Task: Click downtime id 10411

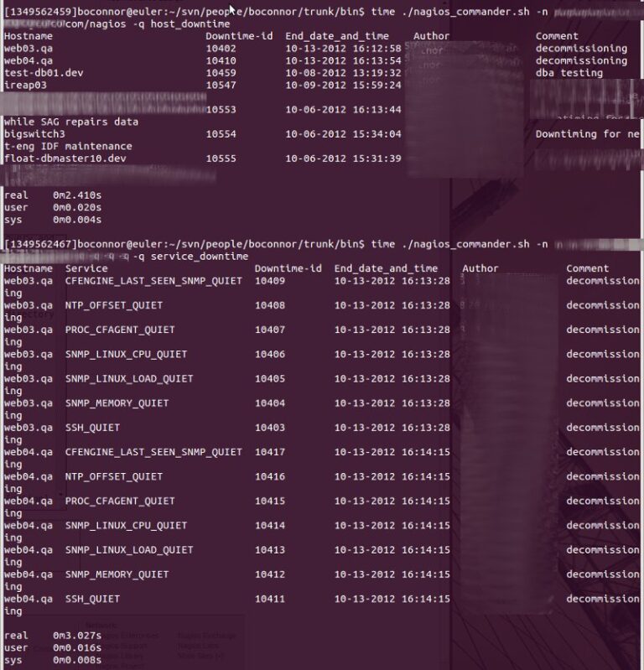Action: tap(270, 599)
